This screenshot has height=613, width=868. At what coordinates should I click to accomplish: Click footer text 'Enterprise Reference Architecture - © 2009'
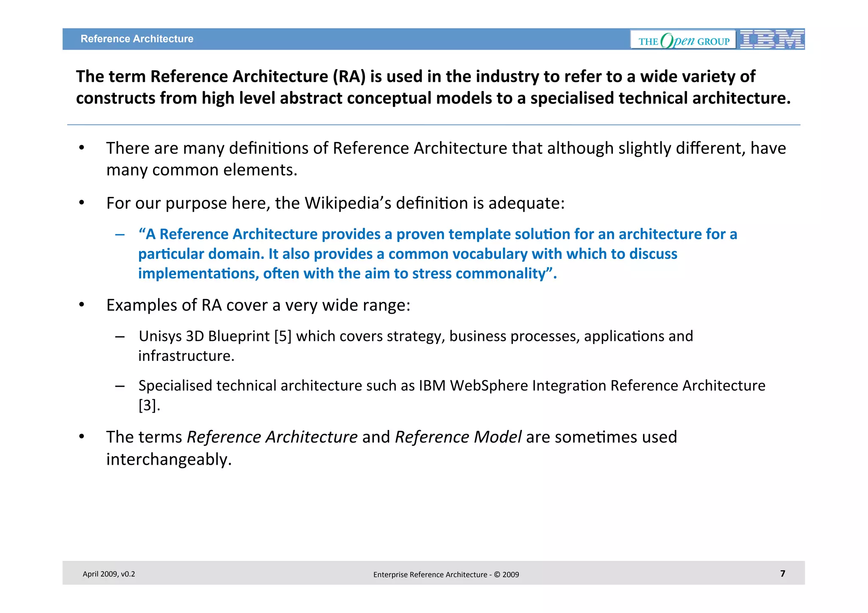point(446,575)
